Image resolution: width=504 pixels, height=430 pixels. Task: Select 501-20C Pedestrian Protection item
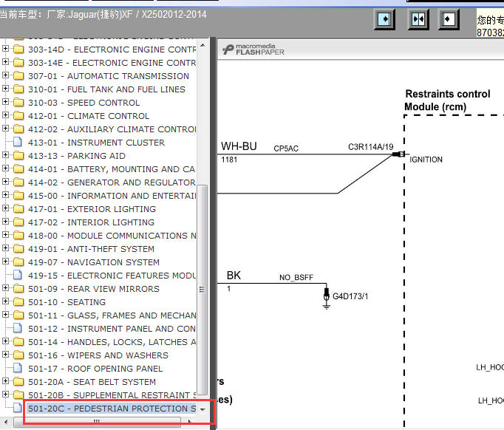[x=112, y=409]
